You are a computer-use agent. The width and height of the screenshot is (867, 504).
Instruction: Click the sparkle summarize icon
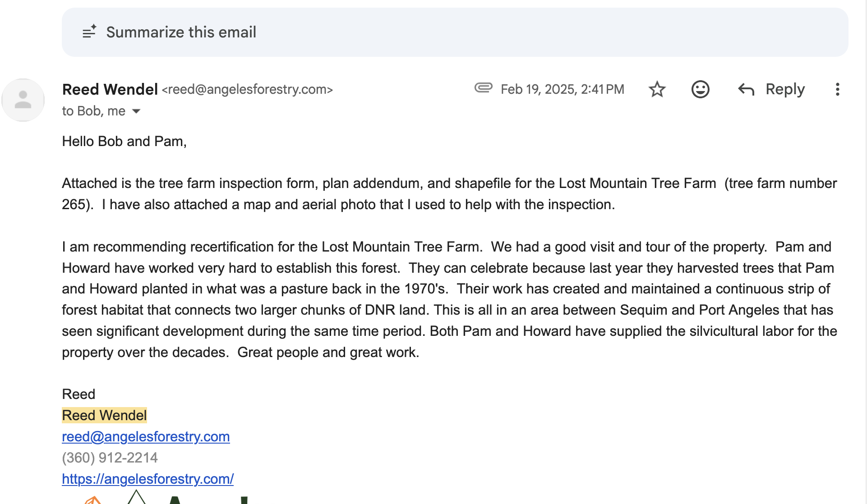click(x=89, y=32)
